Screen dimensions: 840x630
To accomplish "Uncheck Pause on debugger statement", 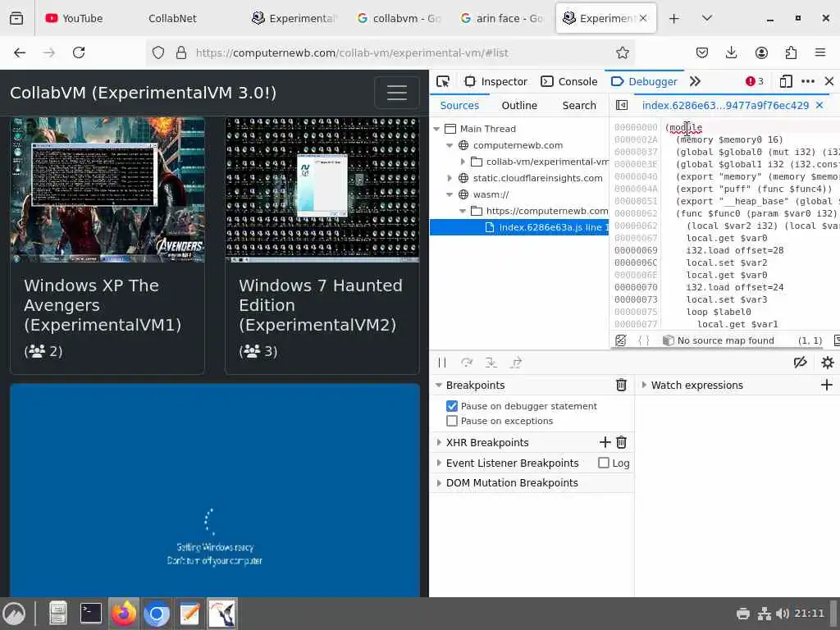I will click(452, 406).
